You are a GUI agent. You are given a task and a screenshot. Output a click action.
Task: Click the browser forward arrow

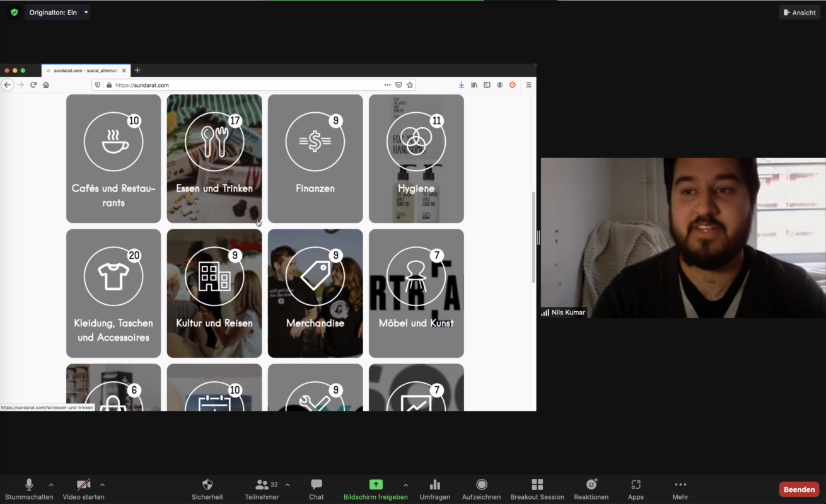[20, 85]
